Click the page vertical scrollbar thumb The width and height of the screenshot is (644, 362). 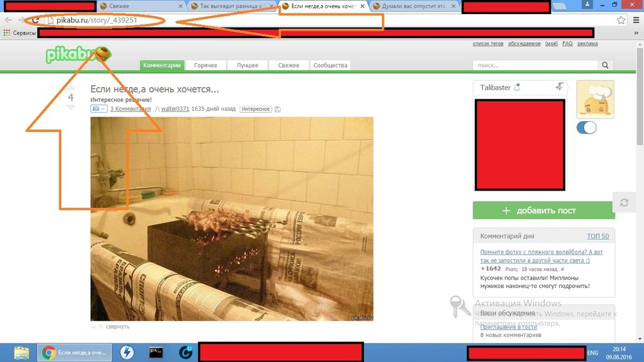[x=640, y=97]
